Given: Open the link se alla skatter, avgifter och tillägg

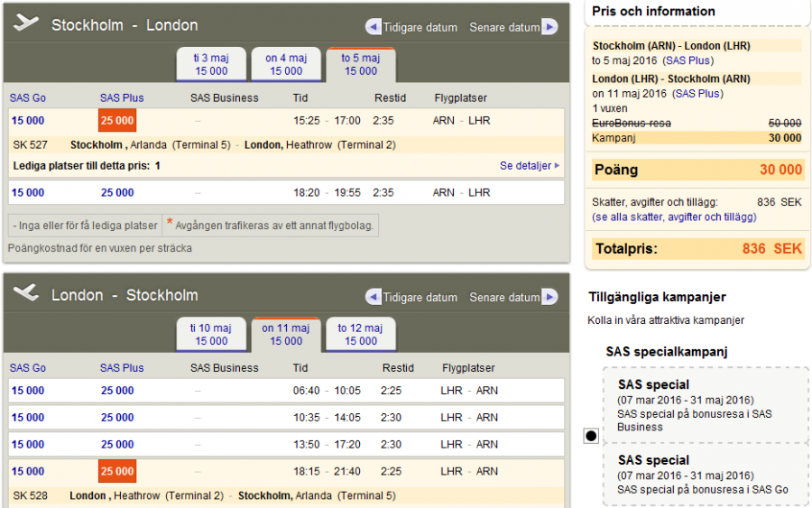Looking at the screenshot, I should tap(674, 217).
